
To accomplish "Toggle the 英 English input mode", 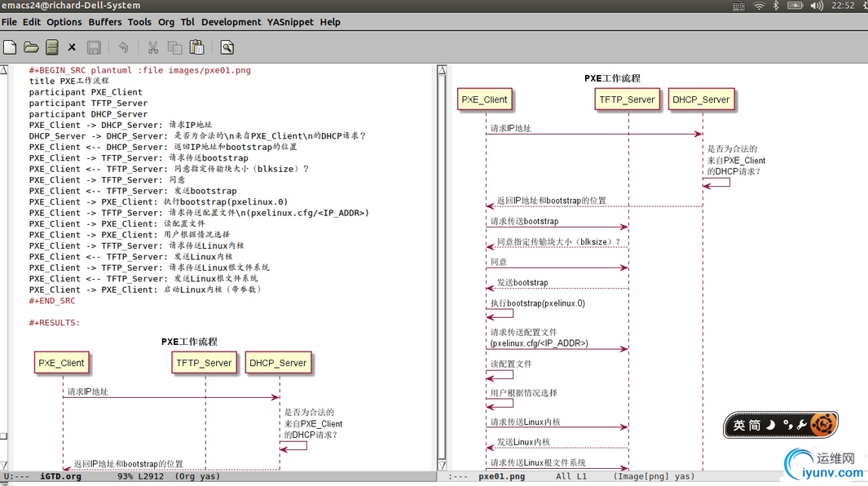I will click(x=738, y=425).
